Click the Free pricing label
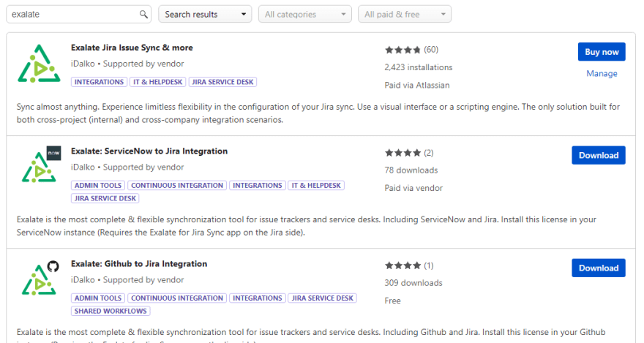 (x=393, y=301)
